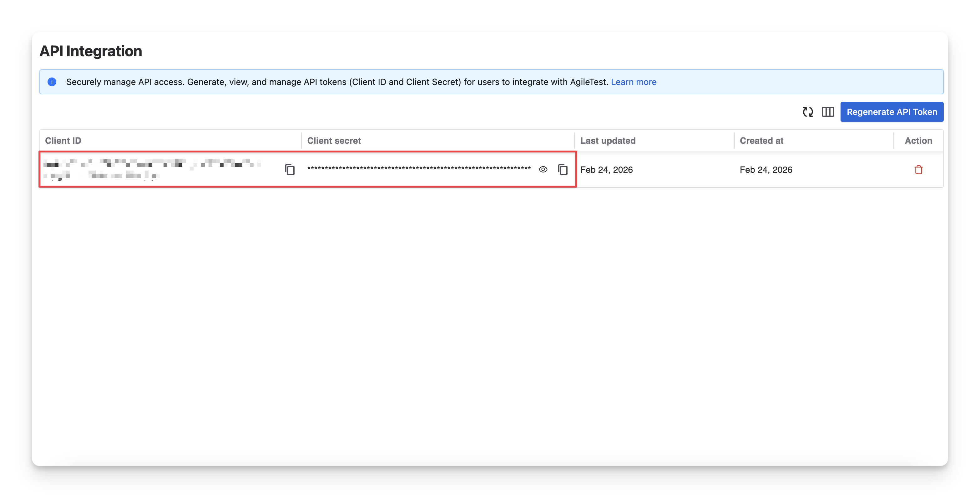The image size is (980, 498).
Task: Click Regenerate API Token button
Action: click(892, 112)
